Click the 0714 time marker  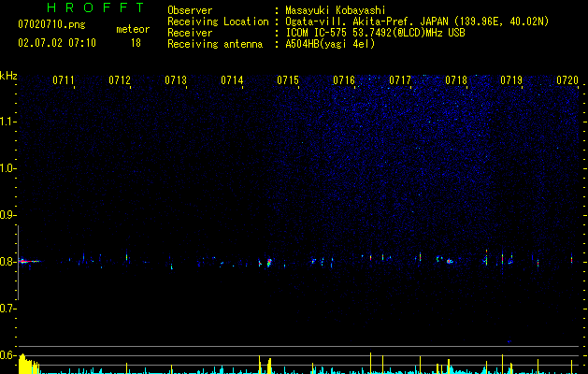click(232, 80)
